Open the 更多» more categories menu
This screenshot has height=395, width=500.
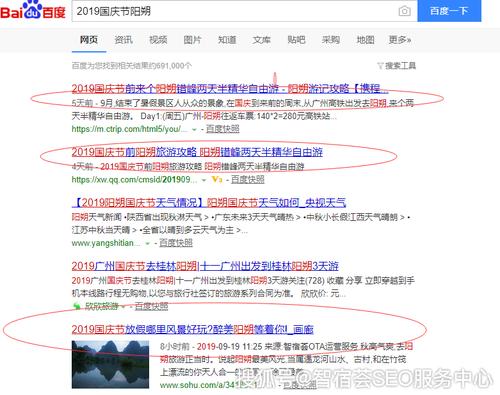click(x=400, y=40)
